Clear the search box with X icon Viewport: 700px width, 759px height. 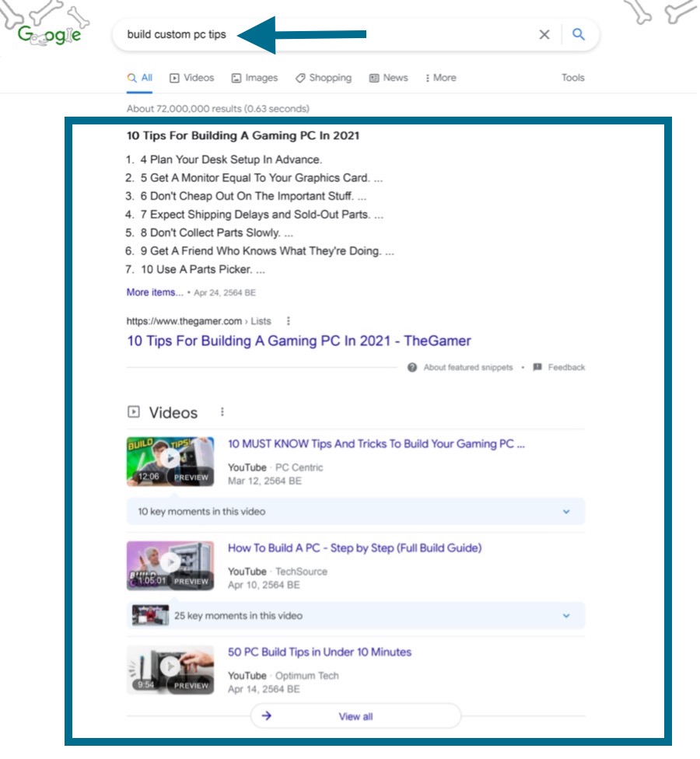[x=544, y=34]
